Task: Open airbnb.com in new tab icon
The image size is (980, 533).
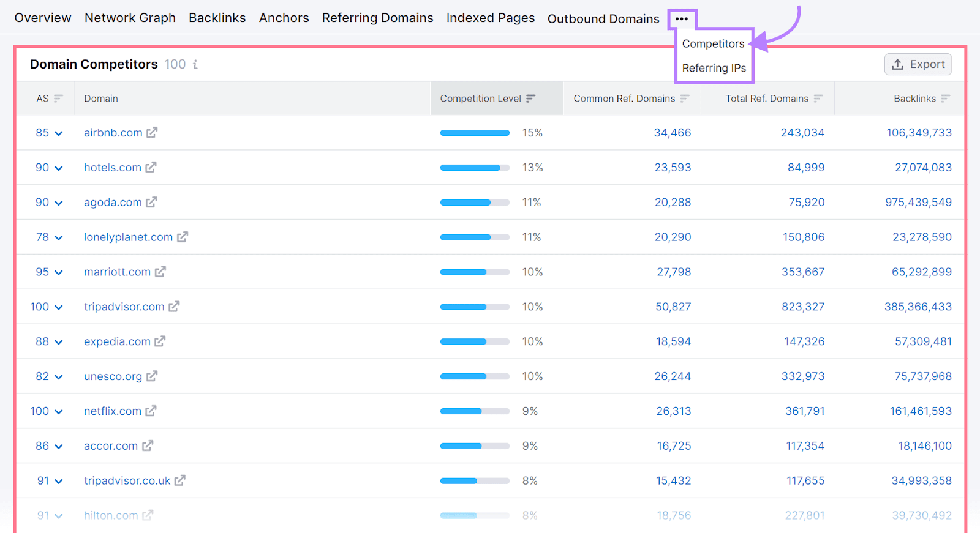Action: pyautogui.click(x=152, y=132)
